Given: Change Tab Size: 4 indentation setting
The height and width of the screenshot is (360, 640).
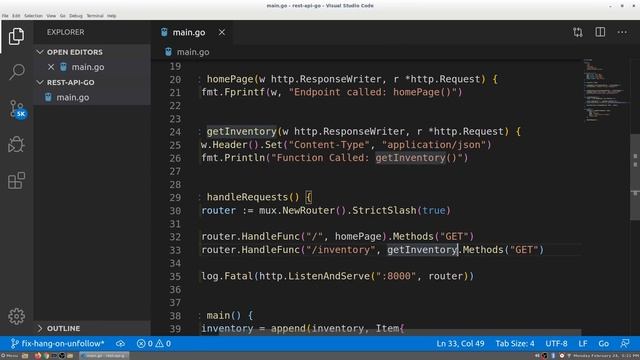Looking at the screenshot, I should [x=515, y=343].
